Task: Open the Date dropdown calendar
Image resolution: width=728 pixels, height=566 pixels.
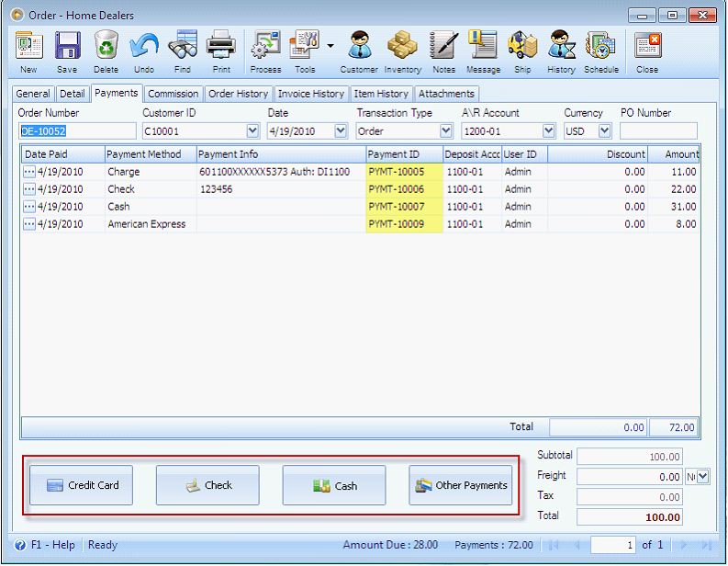Action: tap(341, 131)
